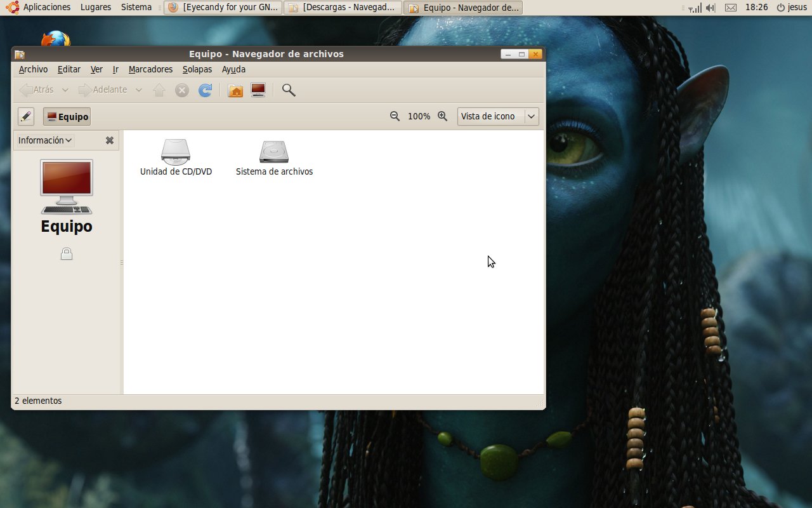Click the network signal tray icon
The height and width of the screenshot is (508, 812).
695,8
